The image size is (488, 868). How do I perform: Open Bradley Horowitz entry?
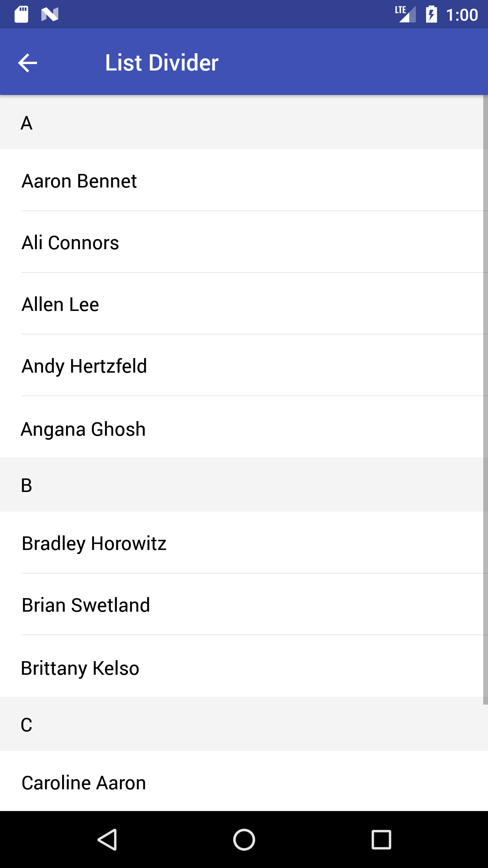94,543
